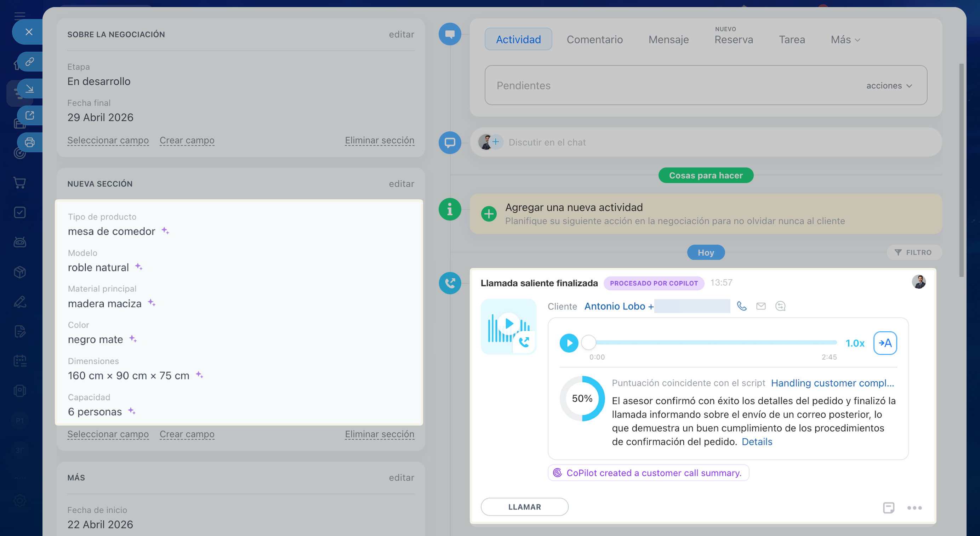The height and width of the screenshot is (536, 980).
Task: Click the email envelope icon beside client
Action: (x=761, y=306)
